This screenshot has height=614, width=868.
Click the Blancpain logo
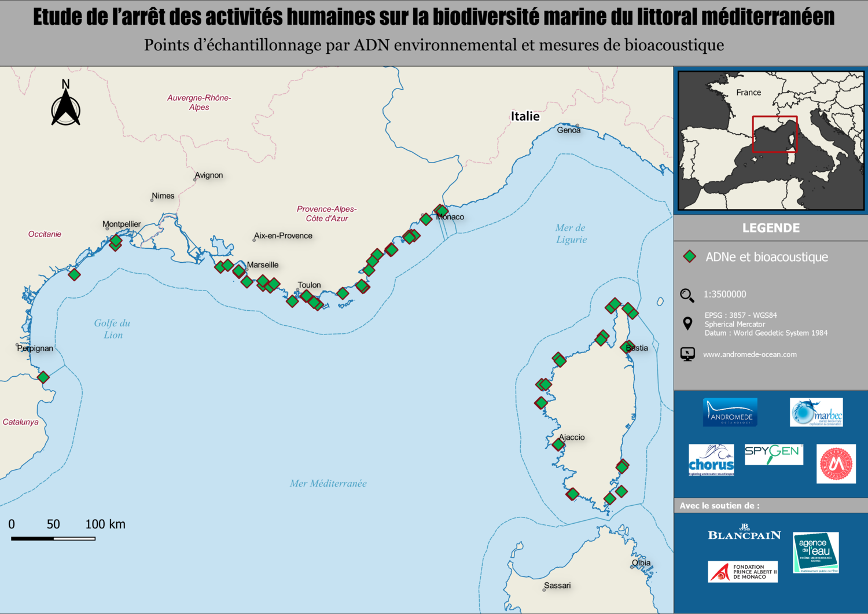point(744,532)
